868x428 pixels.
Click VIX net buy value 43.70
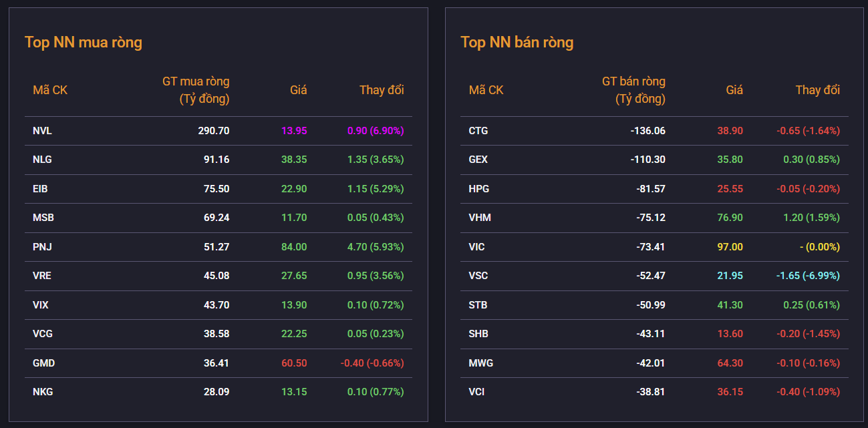(216, 305)
